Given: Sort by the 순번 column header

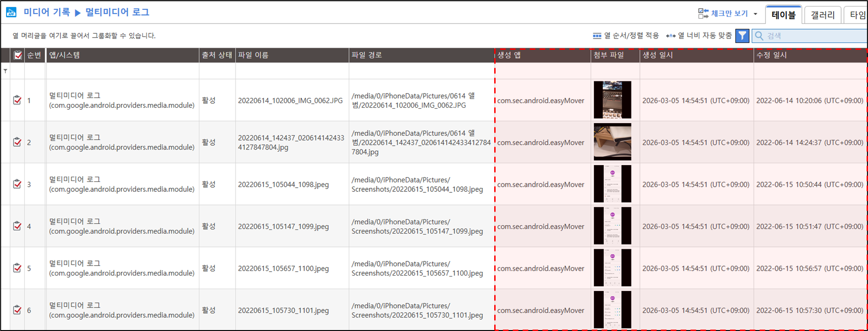Looking at the screenshot, I should click(x=34, y=55).
